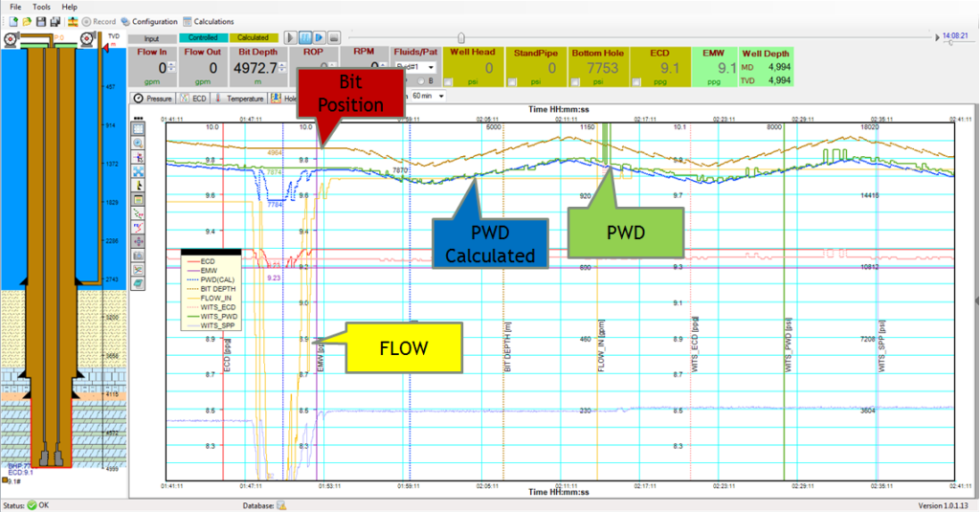Click the Open folder toolbar icon
Screen dimensions: 980x512
[26, 21]
